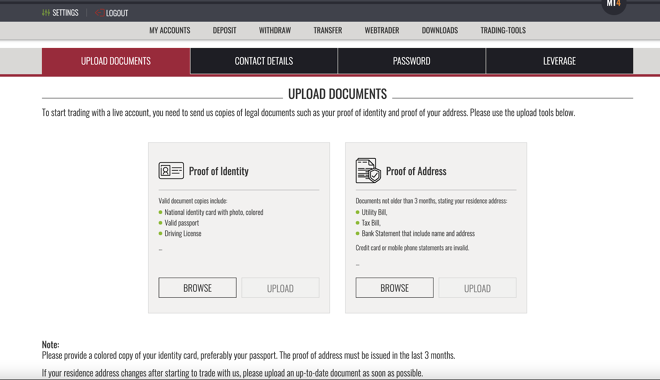This screenshot has width=660, height=380.
Task: Click the 'If your residence address changes' sentence
Action: [232, 373]
